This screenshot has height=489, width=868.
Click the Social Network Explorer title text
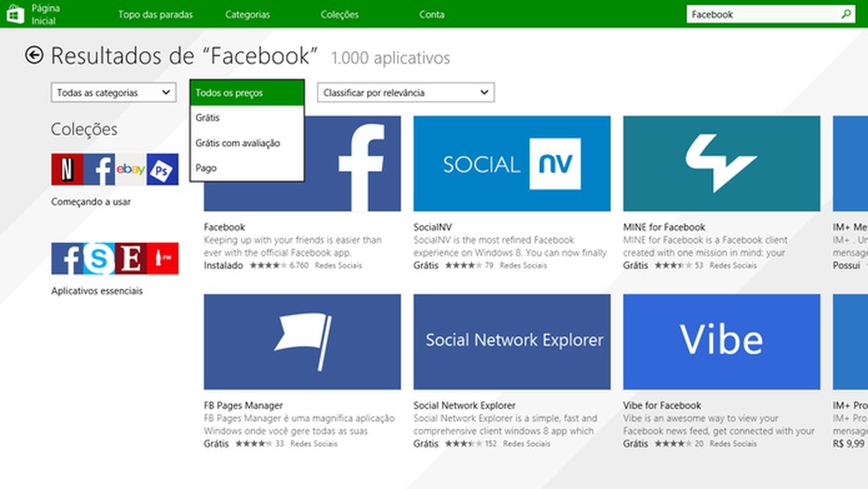[465, 405]
